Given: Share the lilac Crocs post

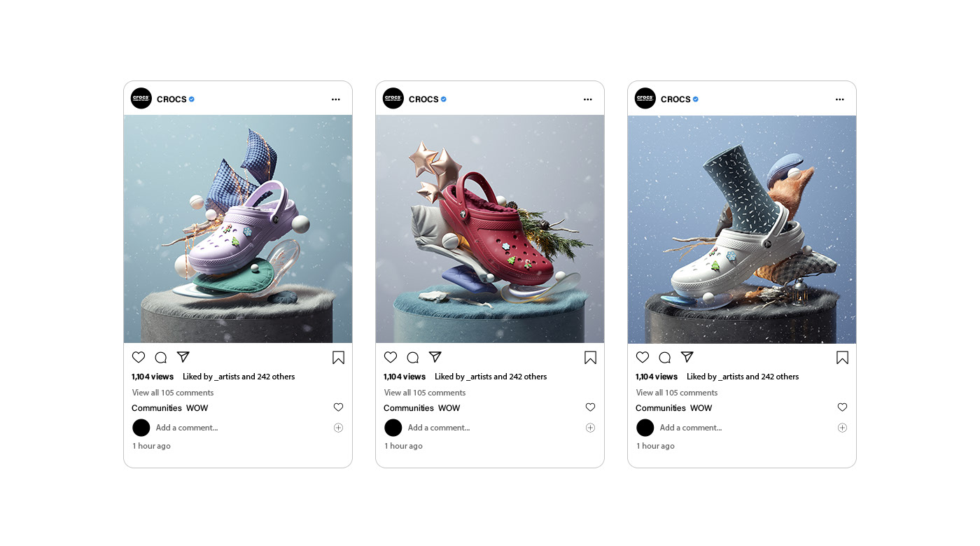Looking at the screenshot, I should [x=183, y=357].
